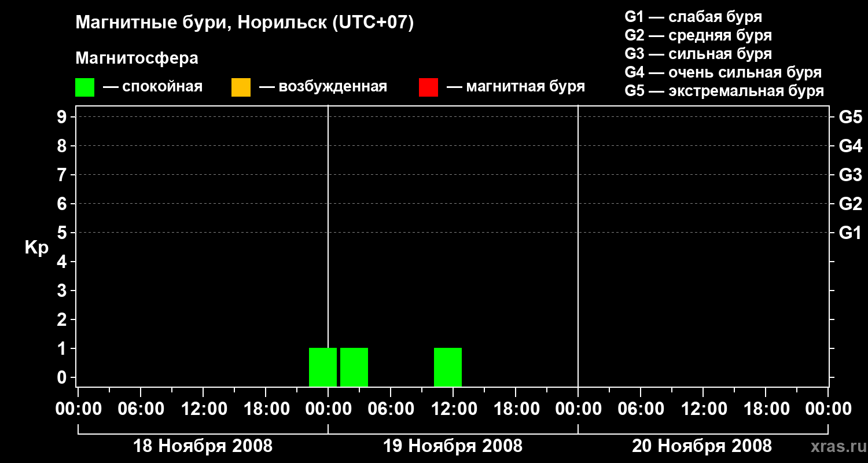Click the '18:00' tick label under 18 November
This screenshot has height=463, width=868.
tap(266, 409)
